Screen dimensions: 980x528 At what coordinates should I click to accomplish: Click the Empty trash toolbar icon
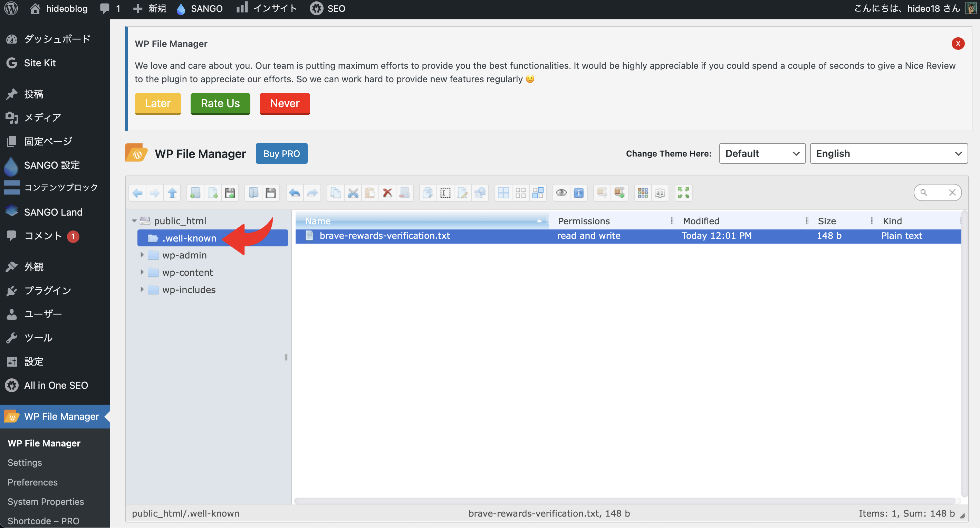pyautogui.click(x=405, y=193)
